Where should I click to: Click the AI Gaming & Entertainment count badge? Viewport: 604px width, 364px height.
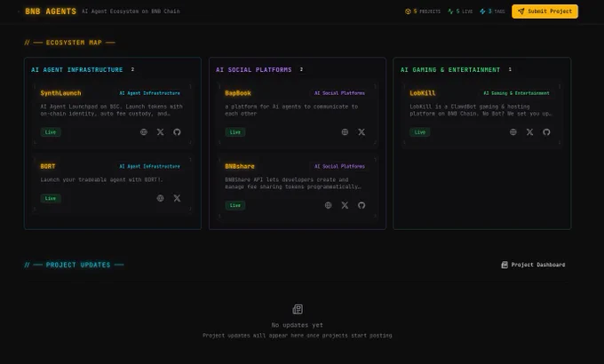click(x=510, y=69)
